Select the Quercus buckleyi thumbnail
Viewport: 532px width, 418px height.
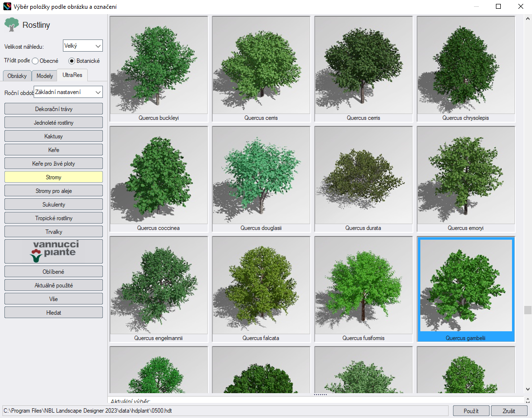tap(159, 69)
